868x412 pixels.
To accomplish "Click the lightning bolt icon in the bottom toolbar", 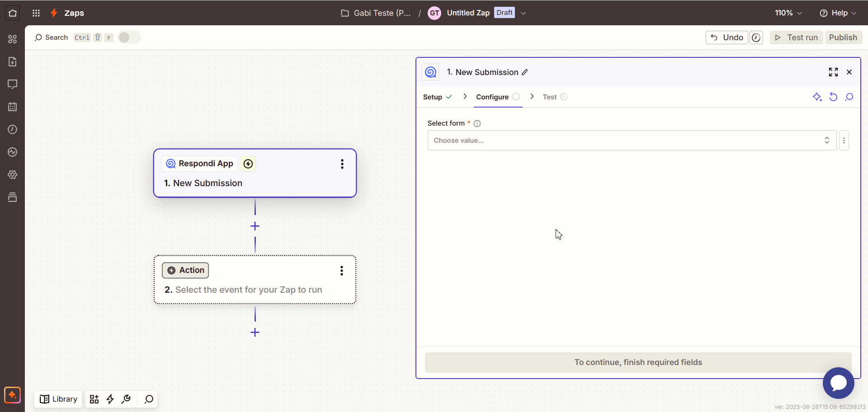I will tap(110, 399).
